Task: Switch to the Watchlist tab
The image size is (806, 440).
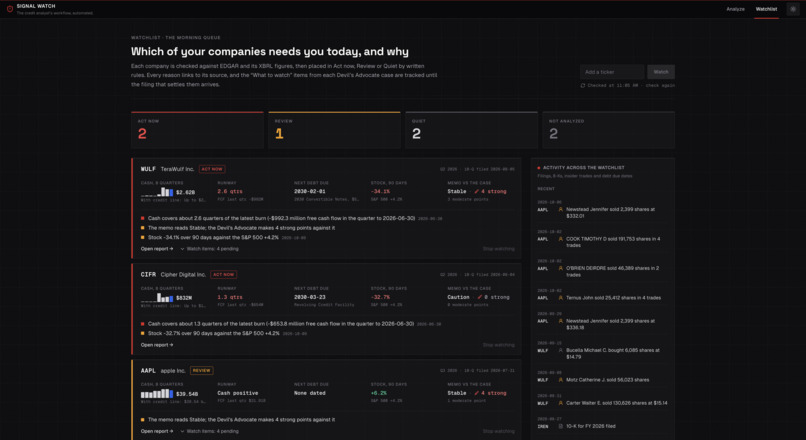Action: tap(766, 9)
